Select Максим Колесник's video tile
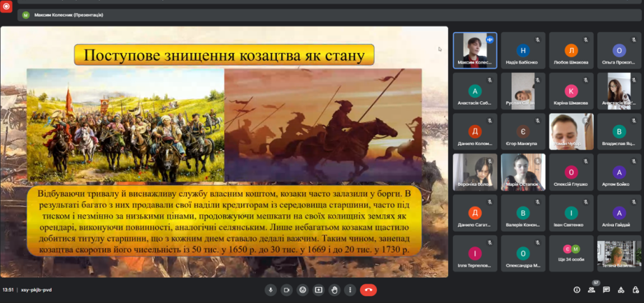 475,51
